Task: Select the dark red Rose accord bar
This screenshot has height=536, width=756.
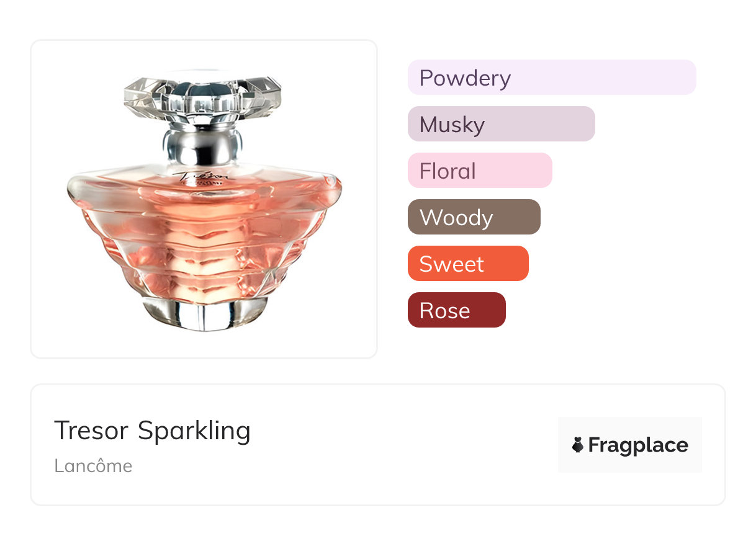Action: tap(456, 310)
